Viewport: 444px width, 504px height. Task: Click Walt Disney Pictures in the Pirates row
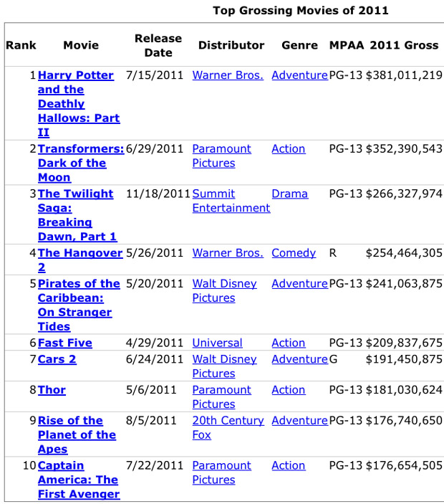pos(224,291)
